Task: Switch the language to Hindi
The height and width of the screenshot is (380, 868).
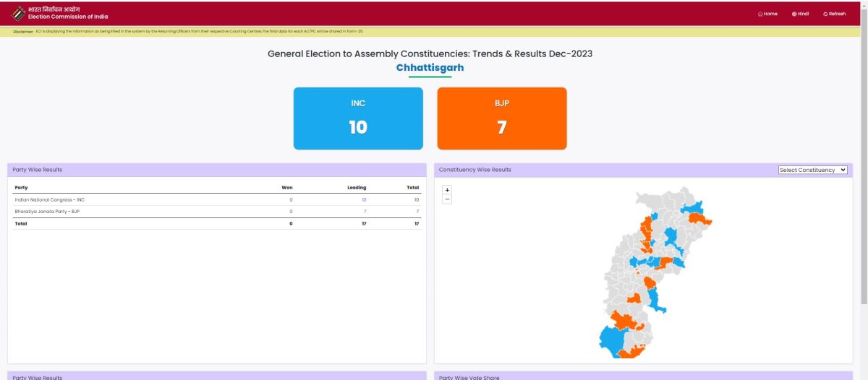Action: coord(800,14)
